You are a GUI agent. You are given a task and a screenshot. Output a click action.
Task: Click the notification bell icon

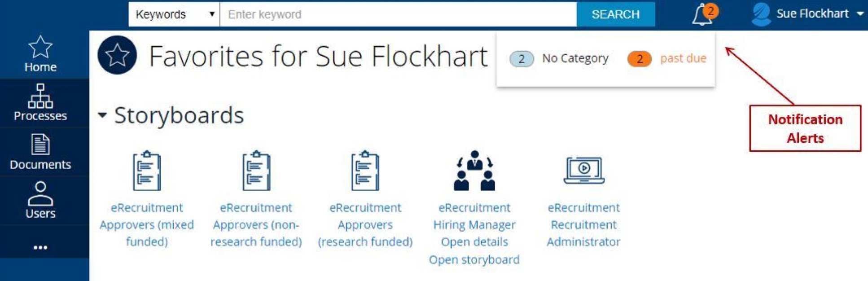702,15
